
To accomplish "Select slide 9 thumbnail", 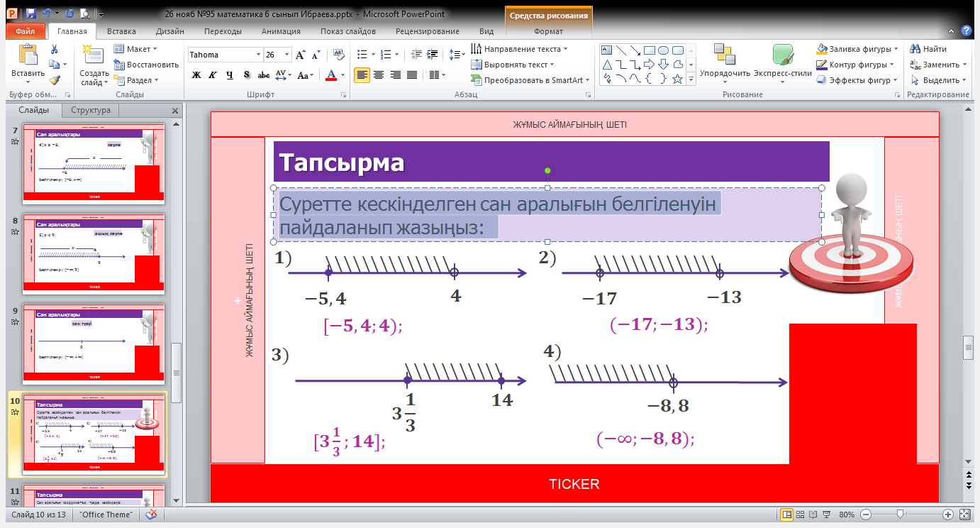I will [x=94, y=344].
